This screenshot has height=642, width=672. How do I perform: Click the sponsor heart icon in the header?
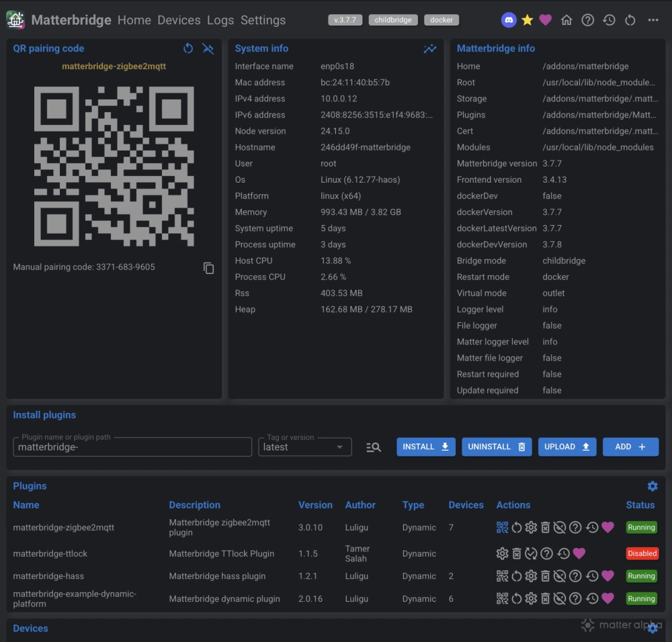545,20
